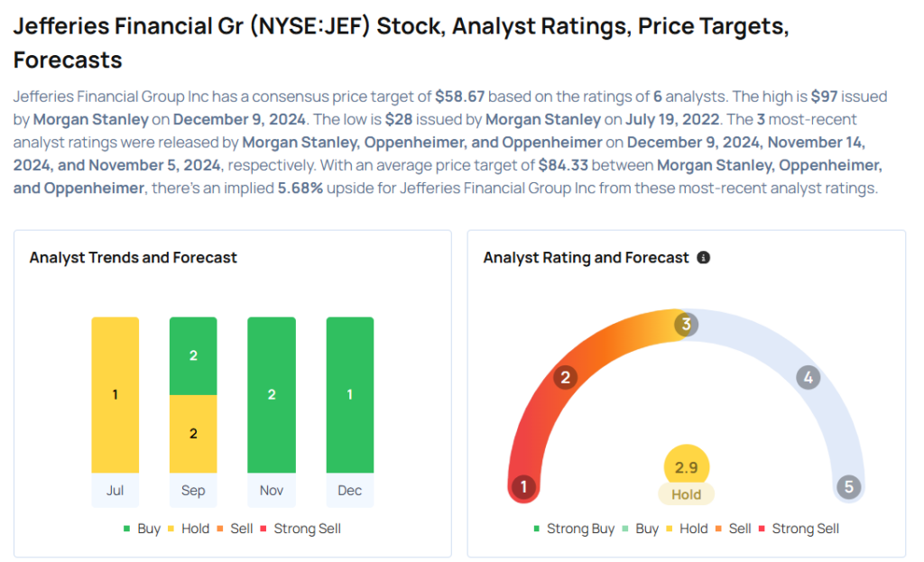Click the Hold label under the 2.9 score
The width and height of the screenshot is (924, 562).
pos(686,494)
